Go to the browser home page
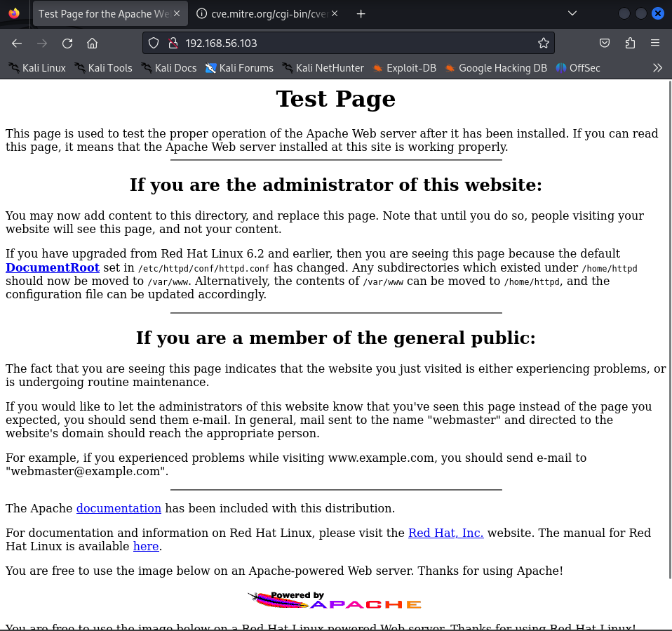Screen dimensions: 672x631 (92, 44)
